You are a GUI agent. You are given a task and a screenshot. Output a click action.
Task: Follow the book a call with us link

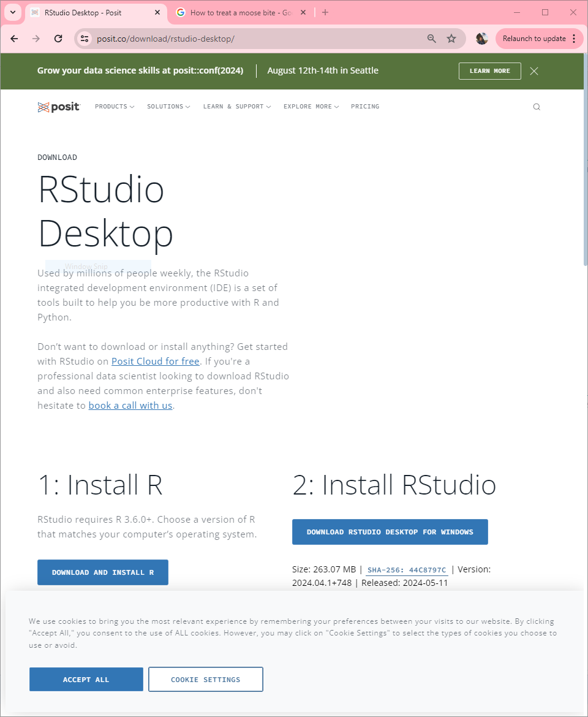click(130, 406)
